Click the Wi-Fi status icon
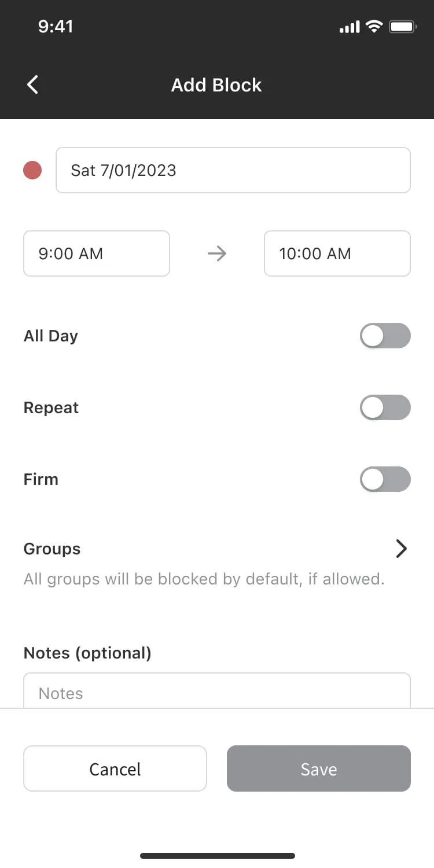This screenshot has height=868, width=434. pos(375,27)
